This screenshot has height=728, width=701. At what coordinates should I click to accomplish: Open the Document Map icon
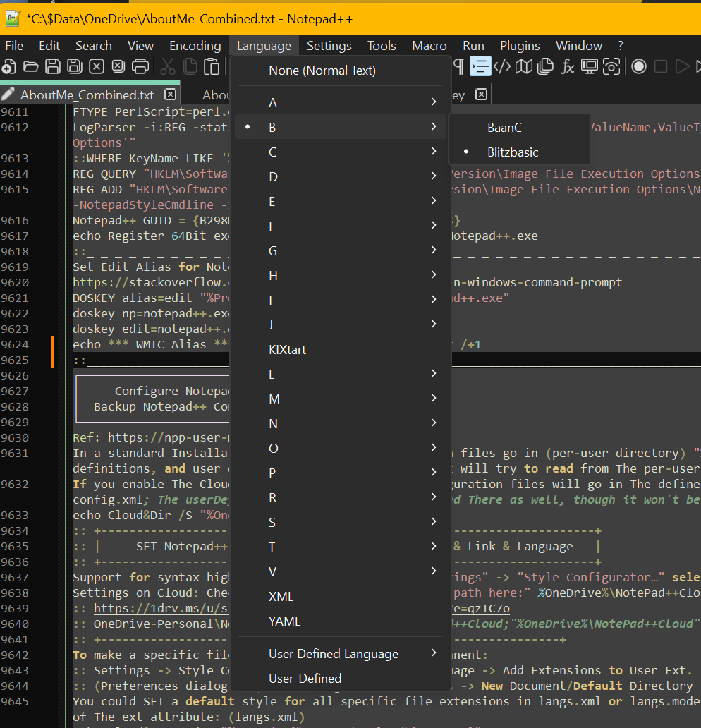[524, 67]
